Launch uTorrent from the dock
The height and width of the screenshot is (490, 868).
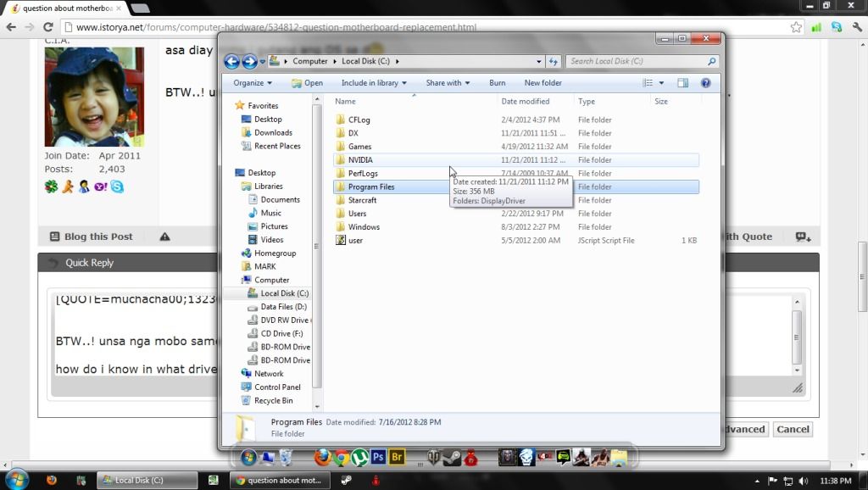point(359,458)
